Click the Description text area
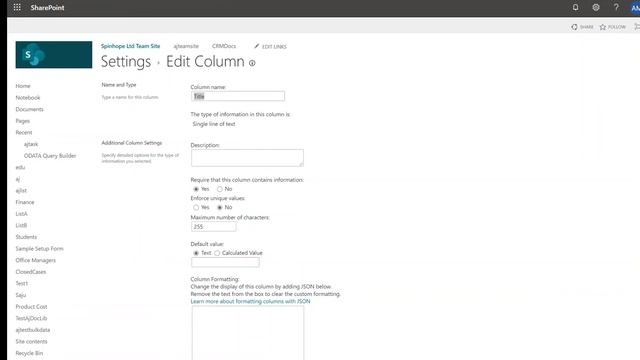The width and height of the screenshot is (640, 360). point(247,158)
